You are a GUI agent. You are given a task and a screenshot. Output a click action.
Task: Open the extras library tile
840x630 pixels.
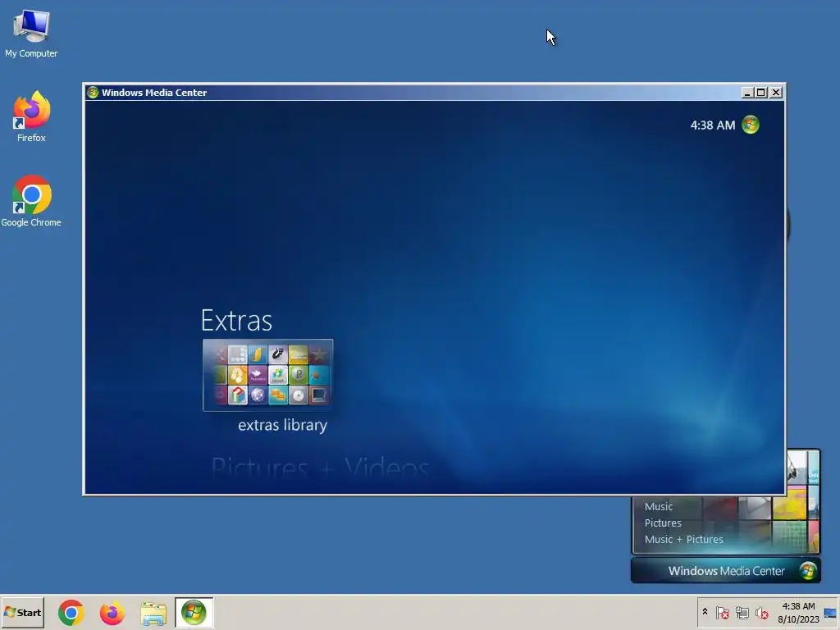[268, 375]
